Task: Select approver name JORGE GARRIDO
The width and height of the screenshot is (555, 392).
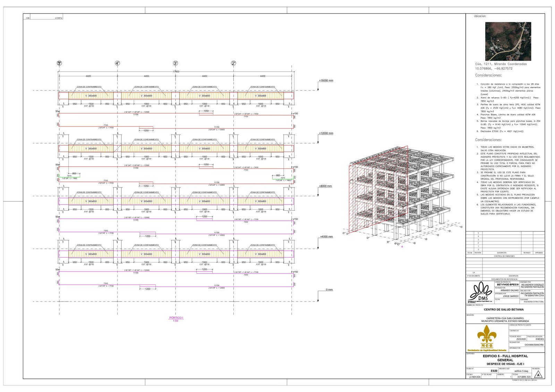Action: click(511, 296)
